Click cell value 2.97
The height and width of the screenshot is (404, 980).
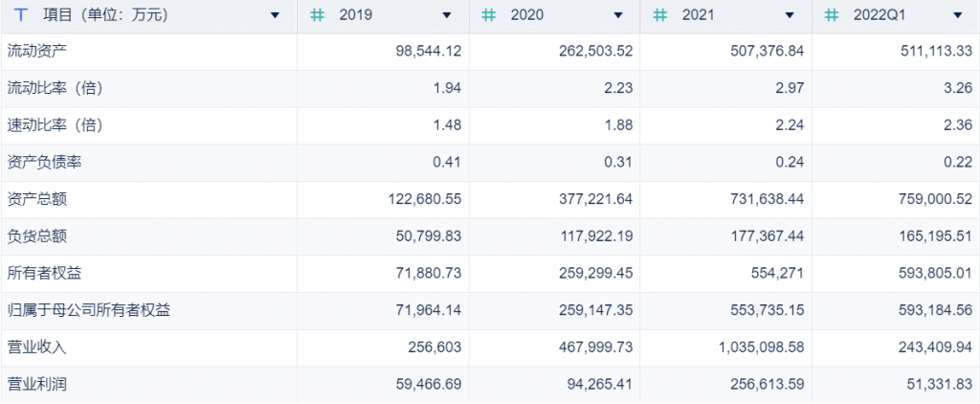[790, 89]
